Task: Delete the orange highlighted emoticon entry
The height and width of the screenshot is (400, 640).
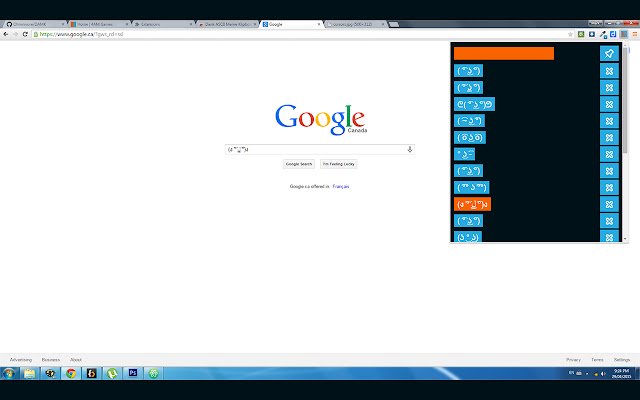Action: pyautogui.click(x=609, y=204)
